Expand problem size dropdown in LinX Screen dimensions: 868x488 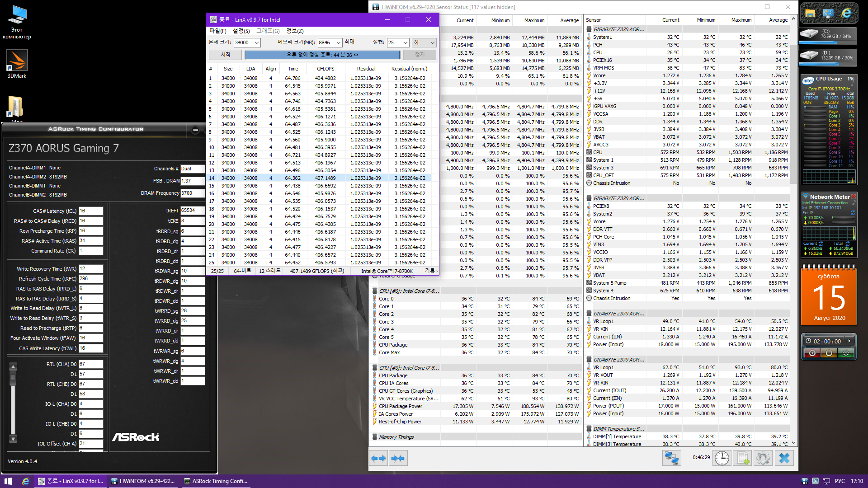257,42
